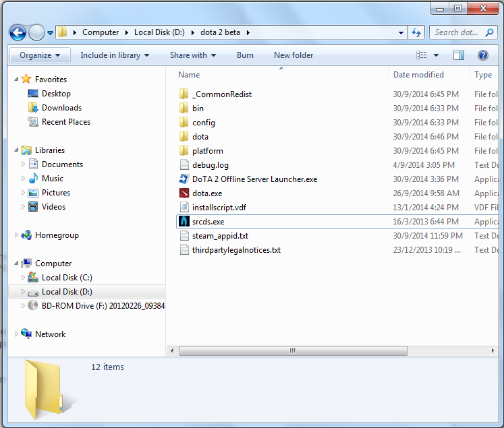Toggle the preview pane
Viewport: 504px width, 428px height.
click(x=459, y=55)
